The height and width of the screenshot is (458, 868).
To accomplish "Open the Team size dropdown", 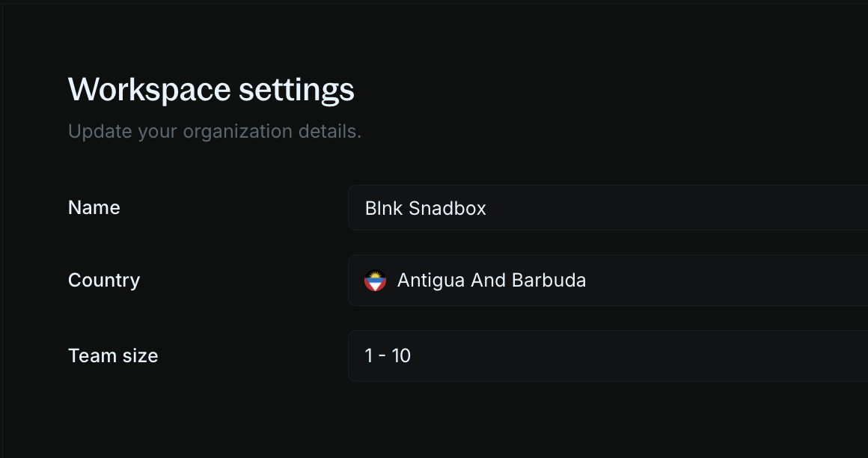I will [608, 355].
